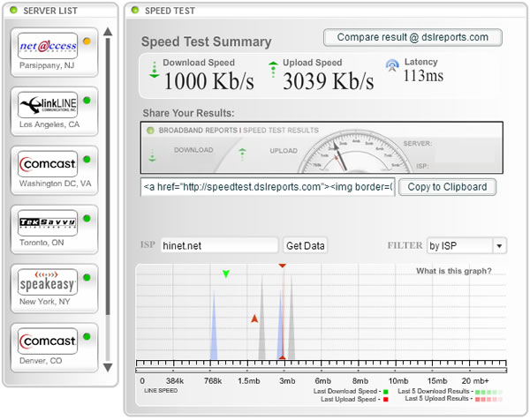Click the What is this graph? link
This screenshot has width=530, height=420.
coord(454,271)
